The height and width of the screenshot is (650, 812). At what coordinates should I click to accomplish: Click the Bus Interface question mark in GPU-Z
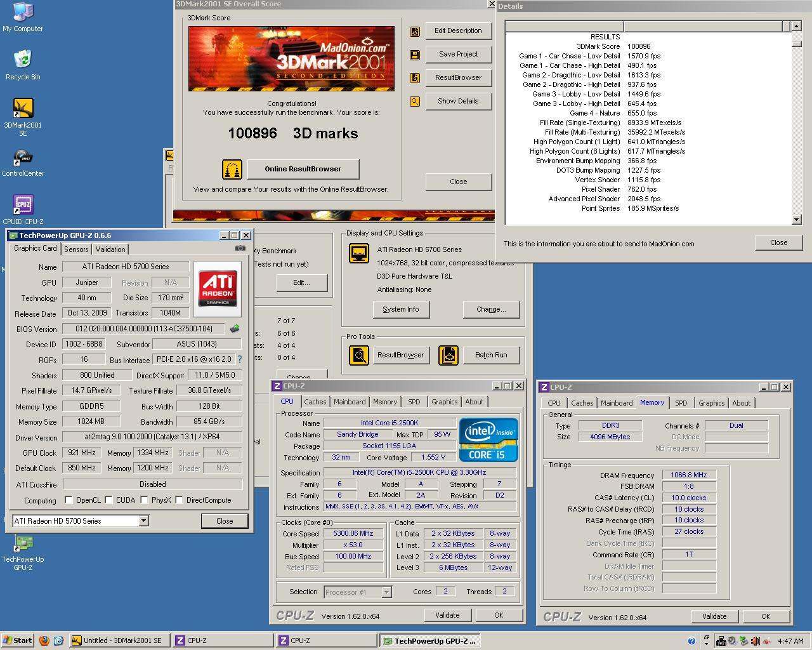[x=240, y=359]
